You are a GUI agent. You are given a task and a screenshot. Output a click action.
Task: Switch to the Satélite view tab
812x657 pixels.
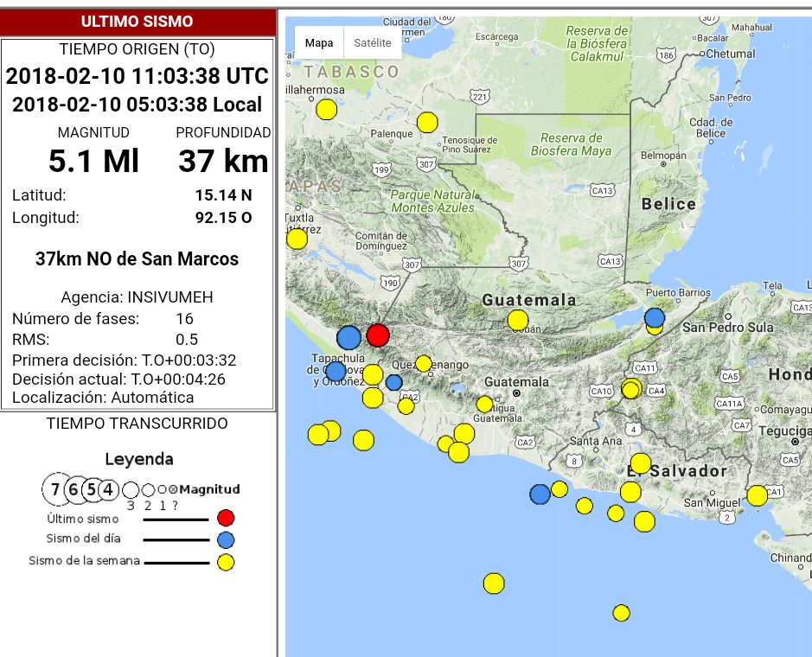tap(373, 42)
